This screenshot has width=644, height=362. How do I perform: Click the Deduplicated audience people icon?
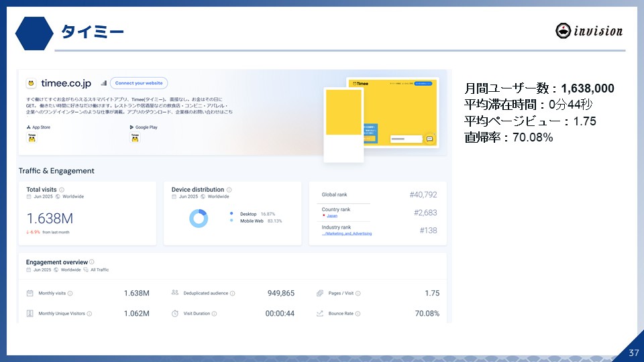175,293
